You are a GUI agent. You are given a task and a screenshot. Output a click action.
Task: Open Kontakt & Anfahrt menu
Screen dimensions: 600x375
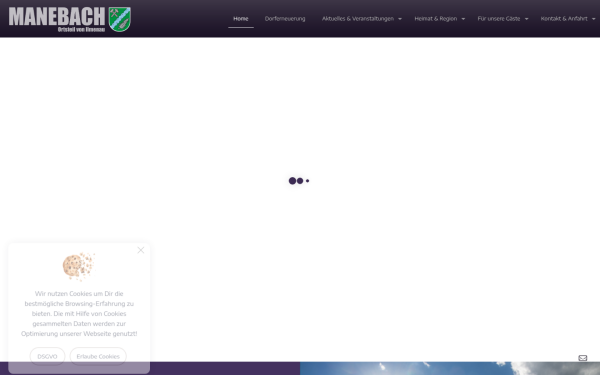click(564, 19)
